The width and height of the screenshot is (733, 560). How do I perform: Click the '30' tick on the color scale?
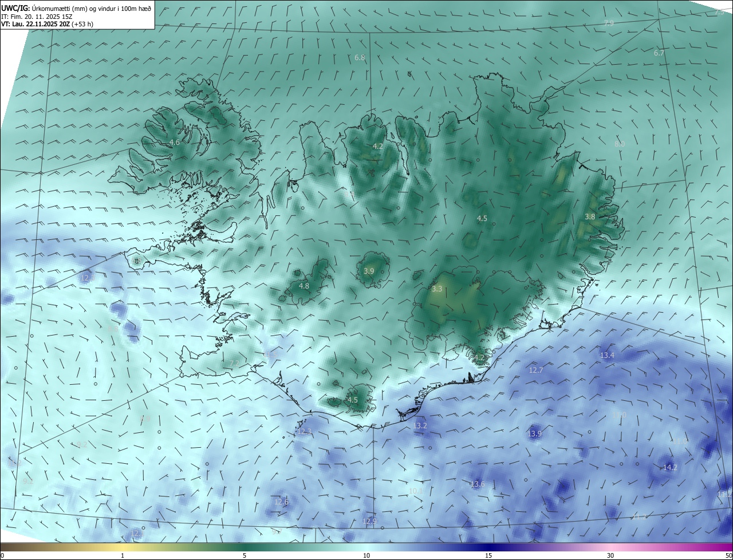[x=610, y=555]
